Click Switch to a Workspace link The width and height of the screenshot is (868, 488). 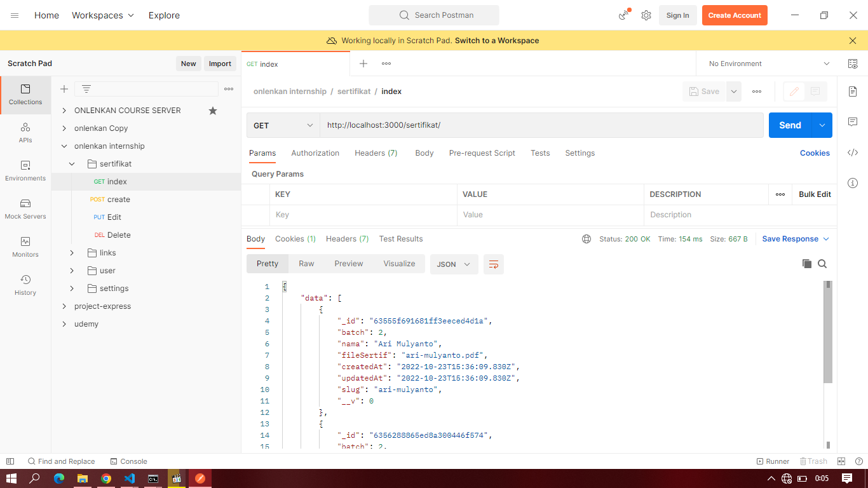point(497,41)
